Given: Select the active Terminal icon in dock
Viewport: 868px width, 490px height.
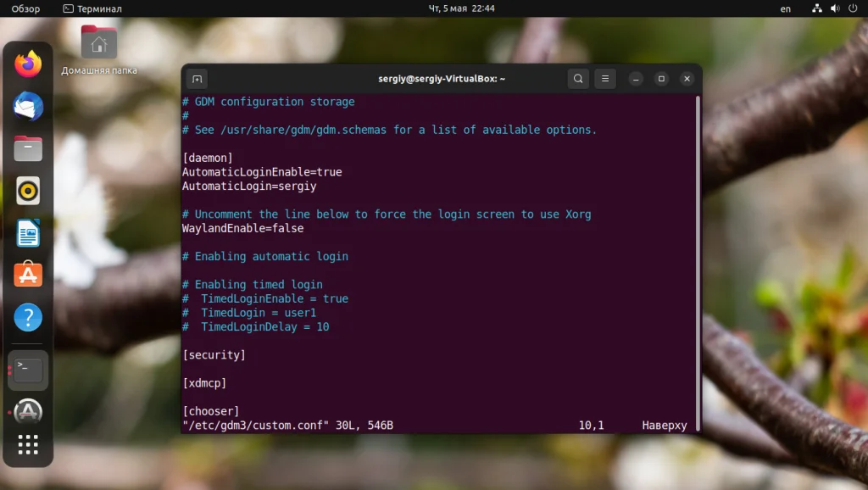Looking at the screenshot, I should click(x=28, y=369).
